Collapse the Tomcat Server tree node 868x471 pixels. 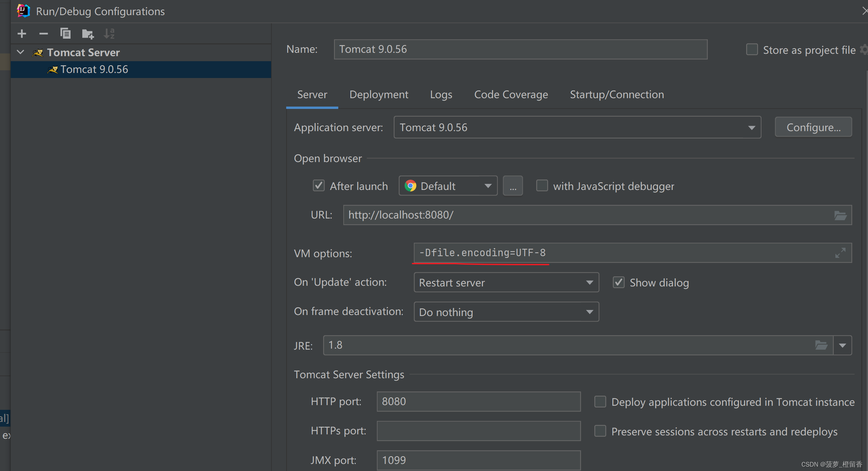(x=20, y=52)
